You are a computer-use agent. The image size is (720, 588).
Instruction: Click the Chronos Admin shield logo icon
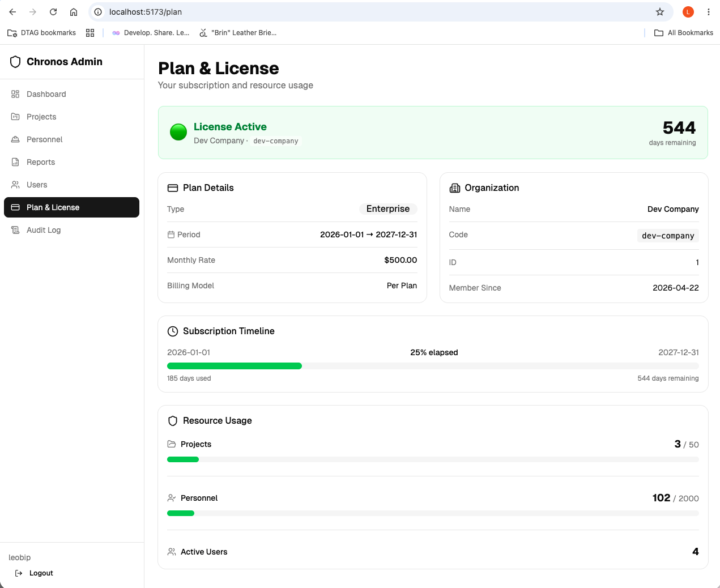pos(15,62)
